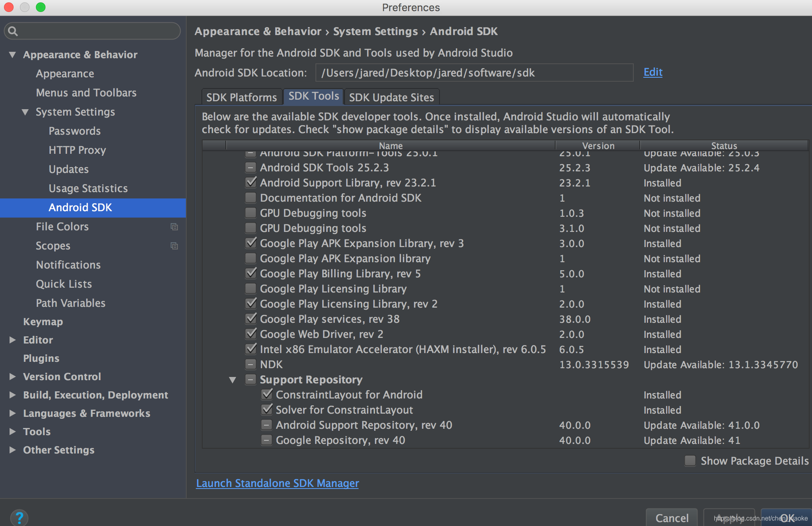Open Path Variables settings
The width and height of the screenshot is (812, 526).
[x=71, y=303]
